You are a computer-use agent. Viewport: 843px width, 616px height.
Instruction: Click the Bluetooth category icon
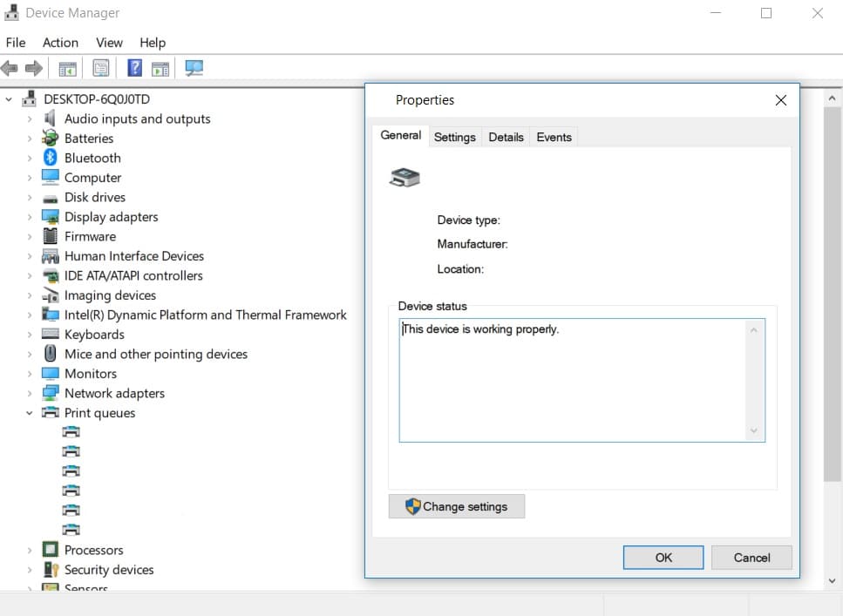tap(51, 158)
